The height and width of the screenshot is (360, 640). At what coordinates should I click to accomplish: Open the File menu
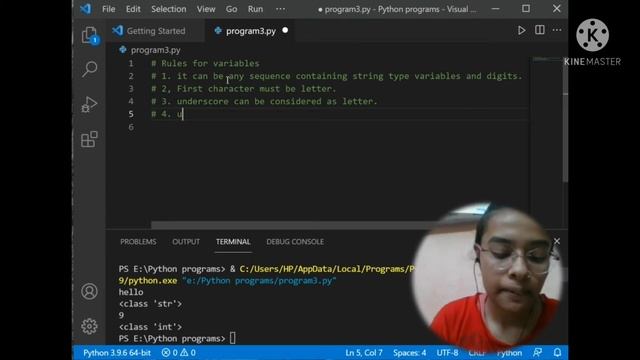click(x=109, y=9)
